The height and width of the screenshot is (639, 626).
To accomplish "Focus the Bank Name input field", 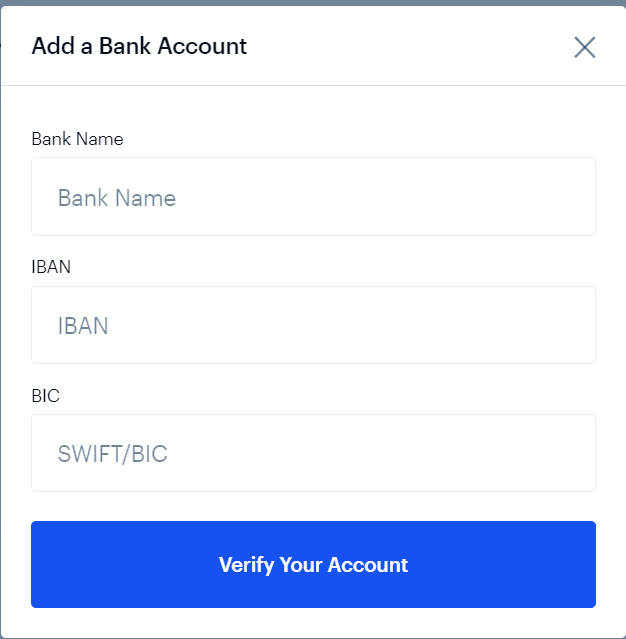I will 313,197.
